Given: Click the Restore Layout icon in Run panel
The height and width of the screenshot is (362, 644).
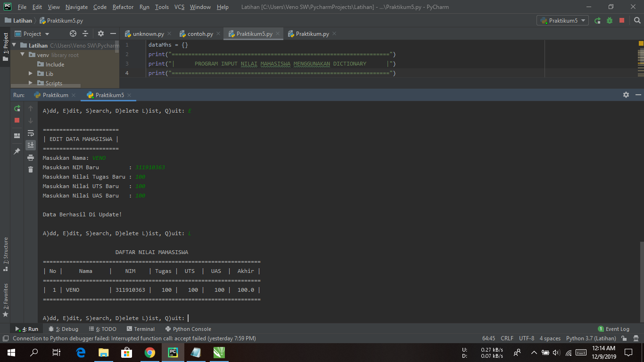Looking at the screenshot, I should tap(17, 135).
